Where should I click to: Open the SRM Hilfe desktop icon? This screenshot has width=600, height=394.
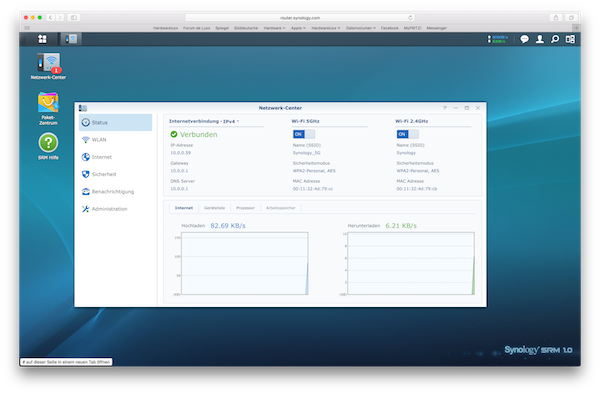(x=48, y=146)
